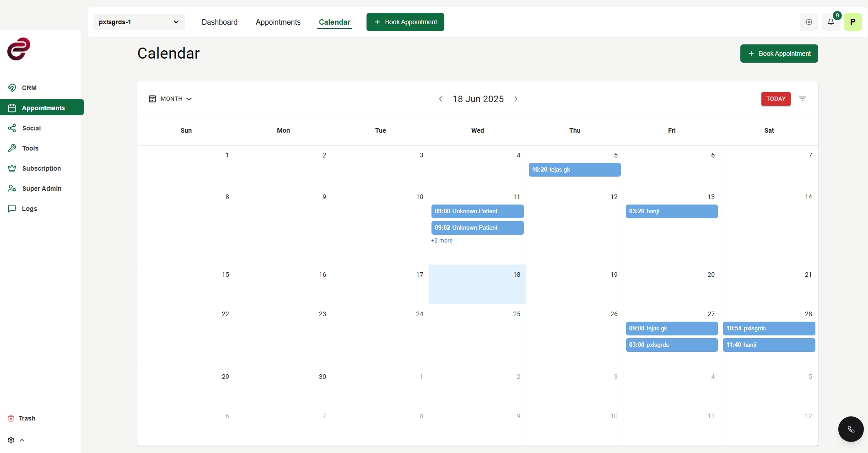Open the P user avatar menu
The image size is (868, 453).
(x=853, y=22)
